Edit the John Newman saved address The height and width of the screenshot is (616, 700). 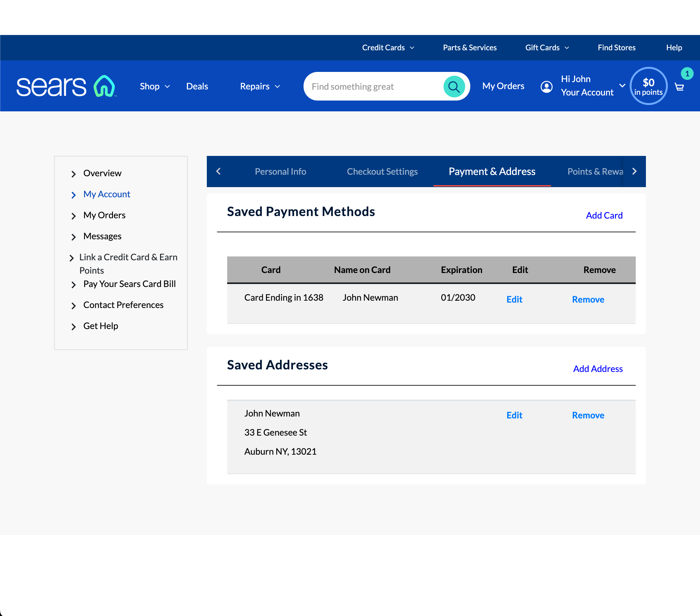point(514,415)
